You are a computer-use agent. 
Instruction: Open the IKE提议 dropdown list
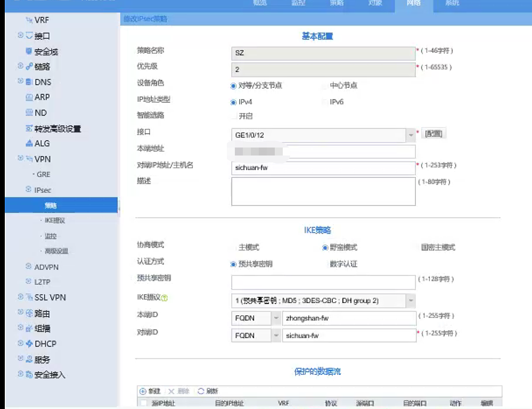[x=411, y=301]
